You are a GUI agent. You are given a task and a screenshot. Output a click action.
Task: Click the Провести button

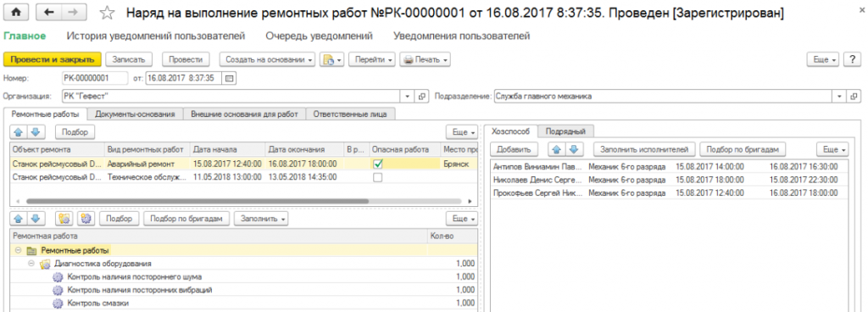(186, 59)
